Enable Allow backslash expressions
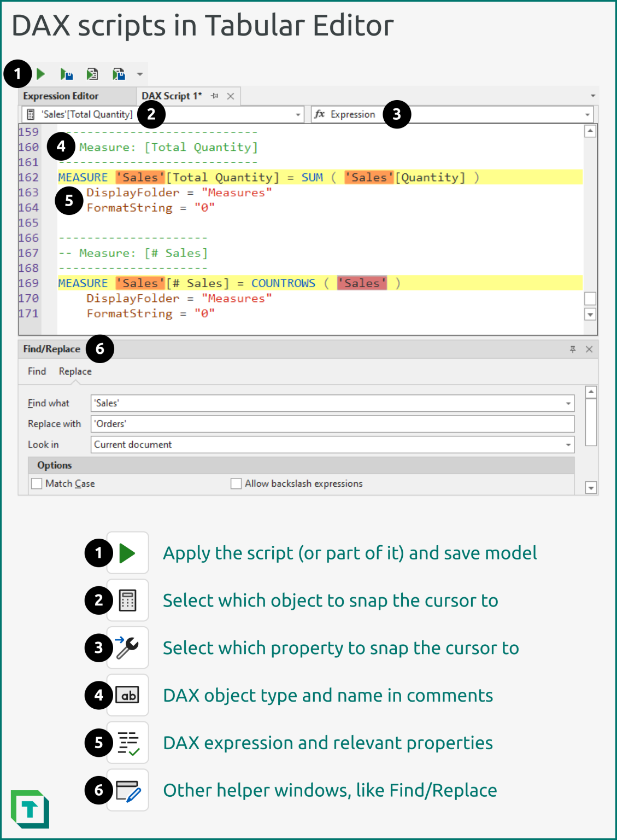 pyautogui.click(x=236, y=483)
